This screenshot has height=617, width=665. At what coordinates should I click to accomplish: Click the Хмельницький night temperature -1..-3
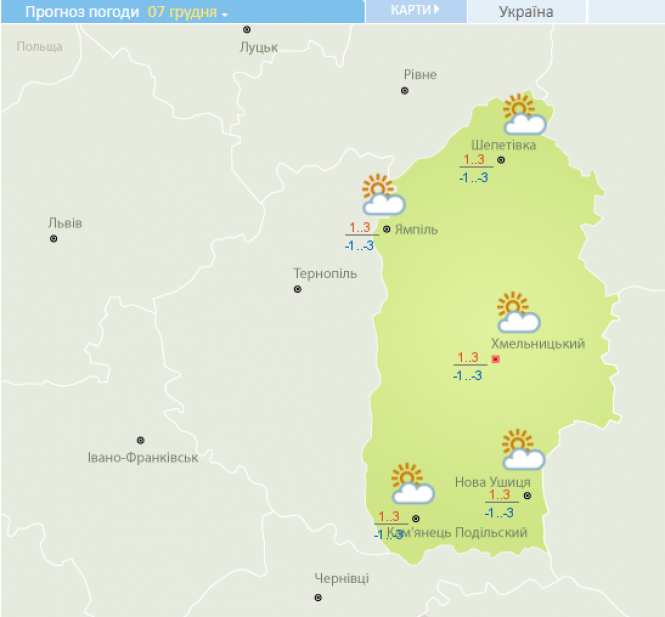tap(467, 375)
